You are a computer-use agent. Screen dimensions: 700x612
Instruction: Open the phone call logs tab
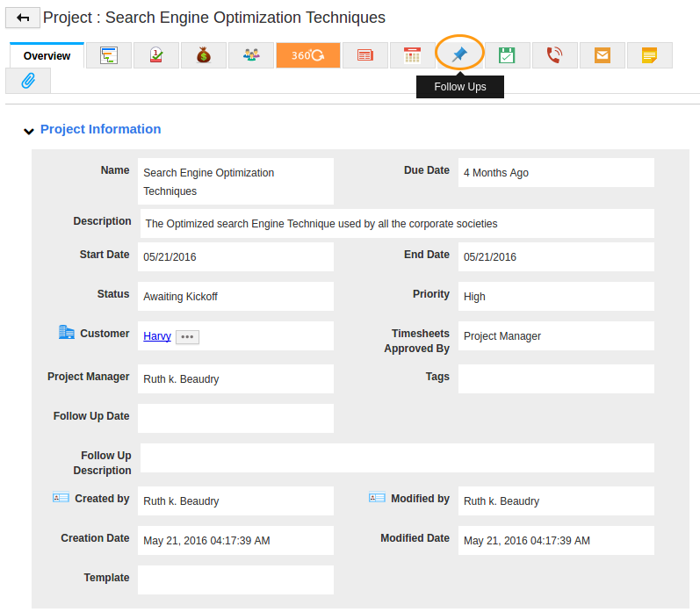coord(554,55)
